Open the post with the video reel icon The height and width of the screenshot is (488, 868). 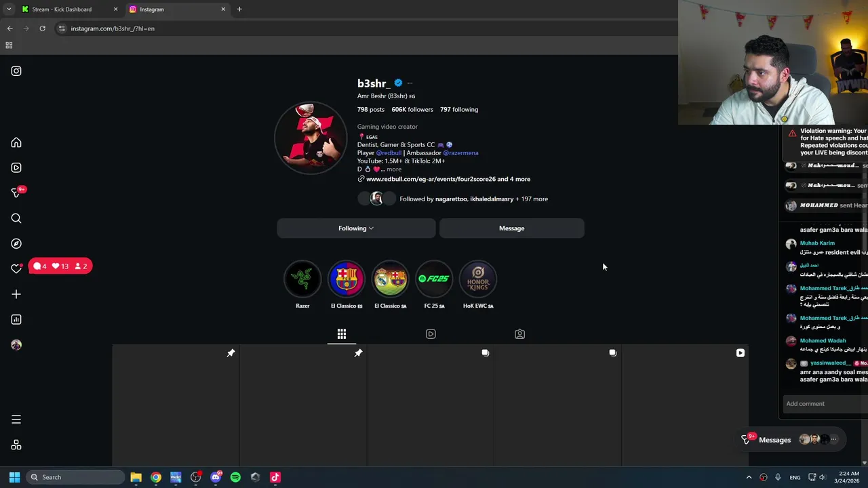tap(685, 405)
